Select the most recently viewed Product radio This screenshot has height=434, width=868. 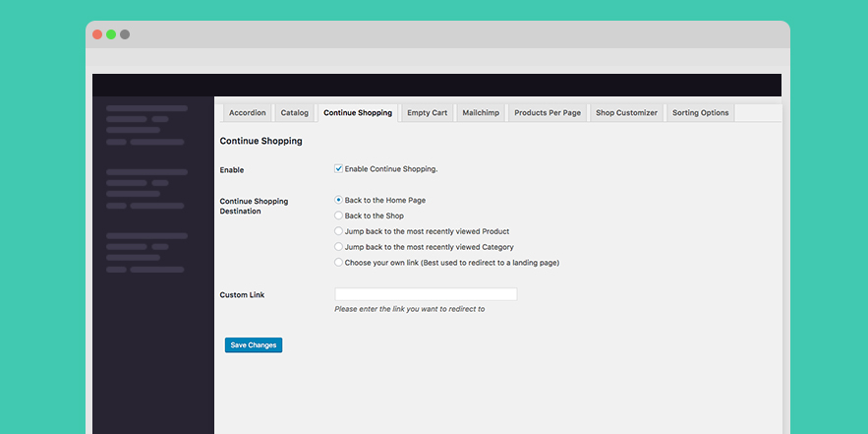point(339,230)
